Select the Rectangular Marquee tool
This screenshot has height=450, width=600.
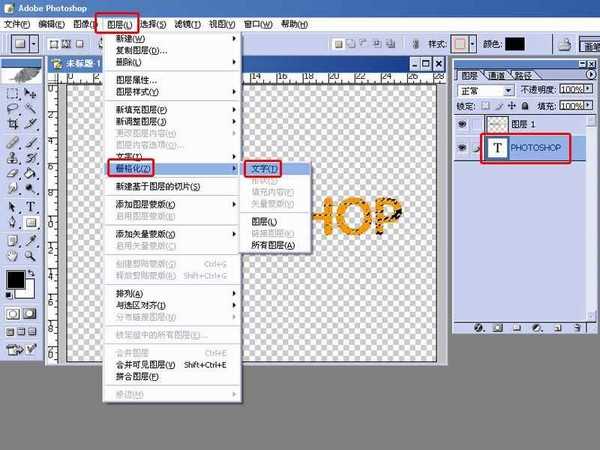(12, 93)
